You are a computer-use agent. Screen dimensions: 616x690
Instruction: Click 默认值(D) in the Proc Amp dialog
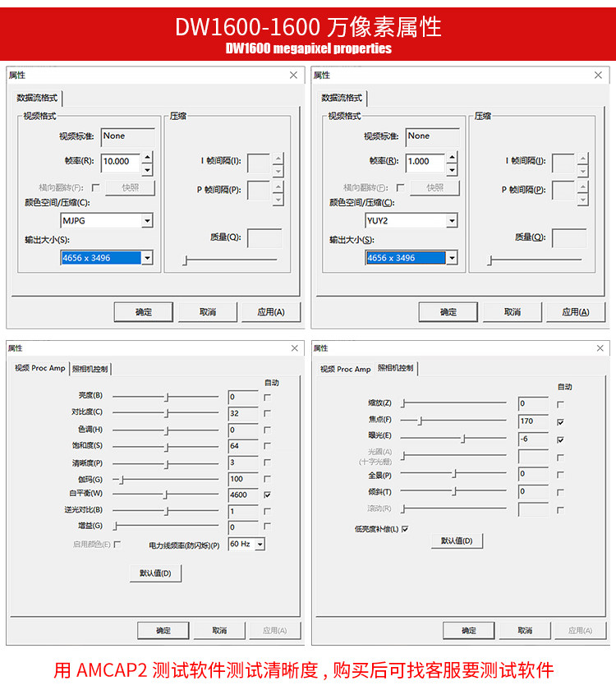[x=155, y=573]
